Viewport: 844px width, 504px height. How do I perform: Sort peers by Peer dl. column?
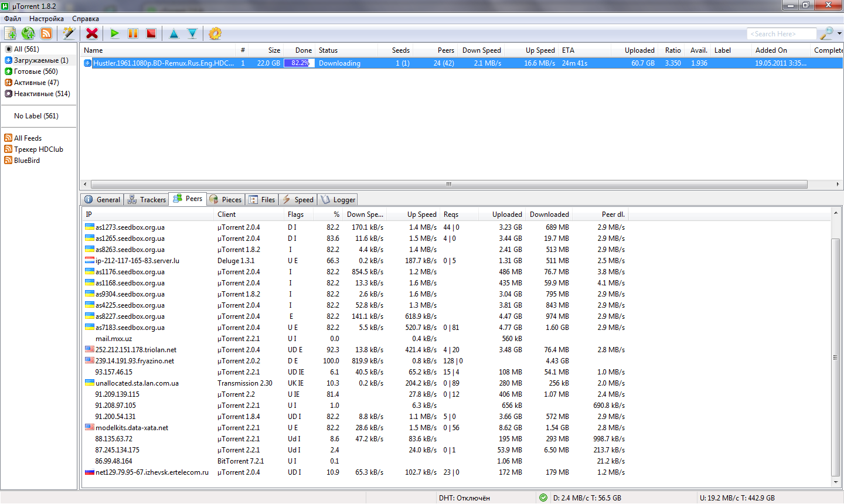click(601, 214)
